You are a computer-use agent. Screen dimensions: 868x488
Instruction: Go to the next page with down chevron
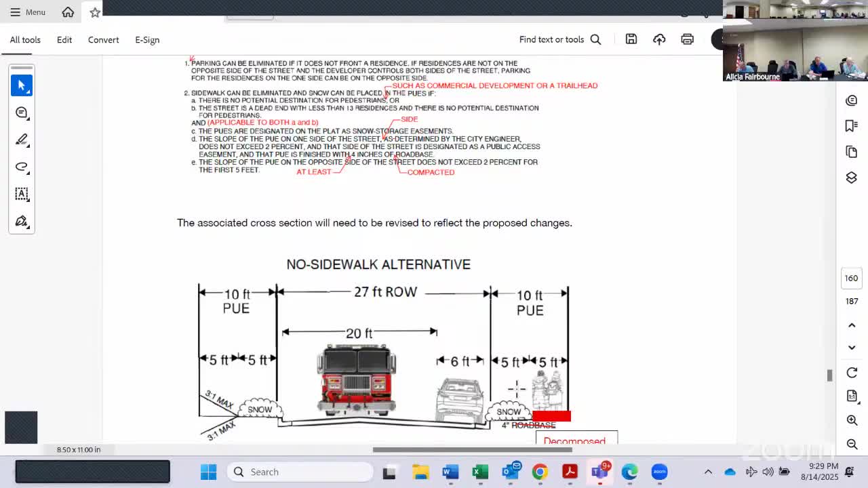point(852,348)
